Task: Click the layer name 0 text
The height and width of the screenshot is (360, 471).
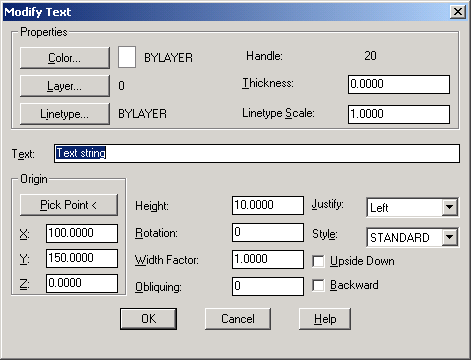Action: (121, 86)
